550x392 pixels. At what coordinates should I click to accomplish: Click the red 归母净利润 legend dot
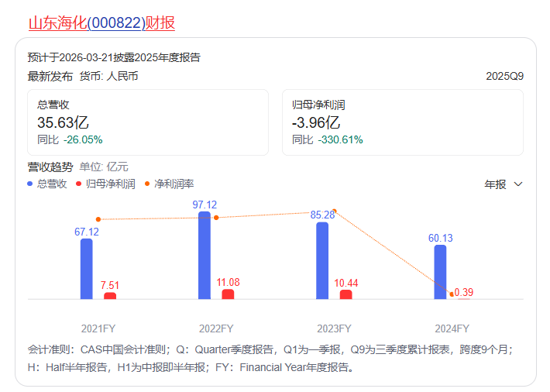79,184
